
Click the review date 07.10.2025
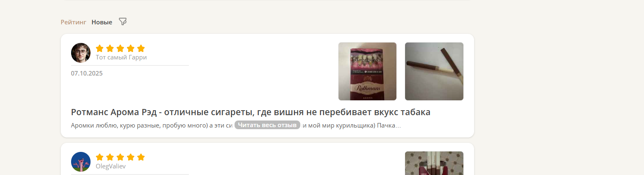coord(87,73)
